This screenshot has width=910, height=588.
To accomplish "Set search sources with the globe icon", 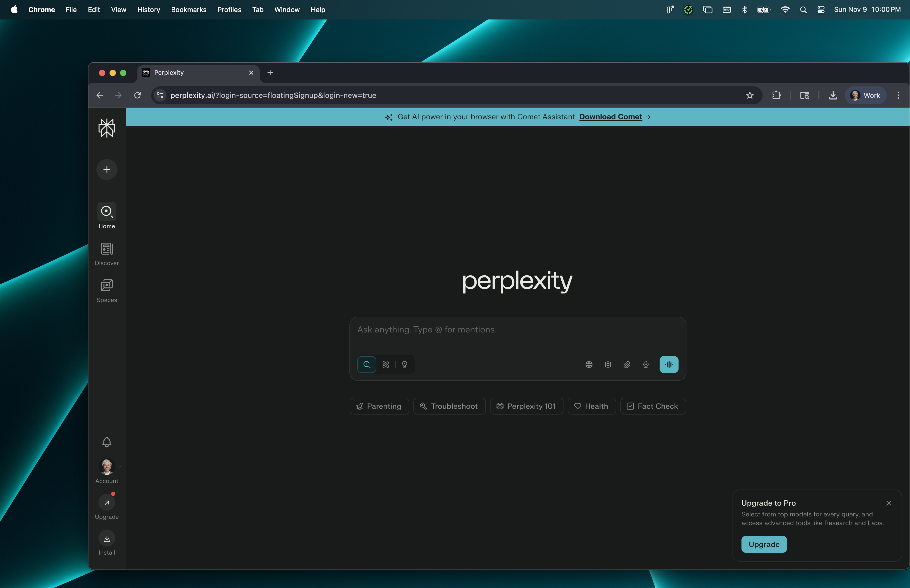I will (588, 364).
